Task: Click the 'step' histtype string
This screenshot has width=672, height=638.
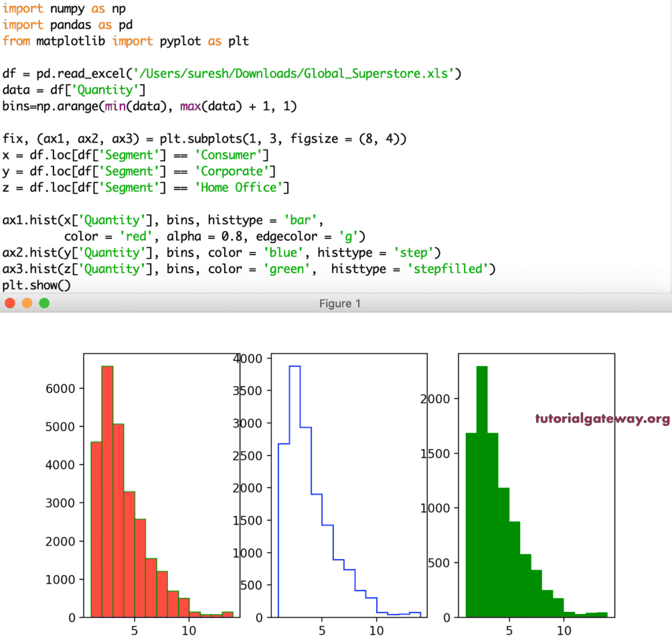Action: point(414,253)
